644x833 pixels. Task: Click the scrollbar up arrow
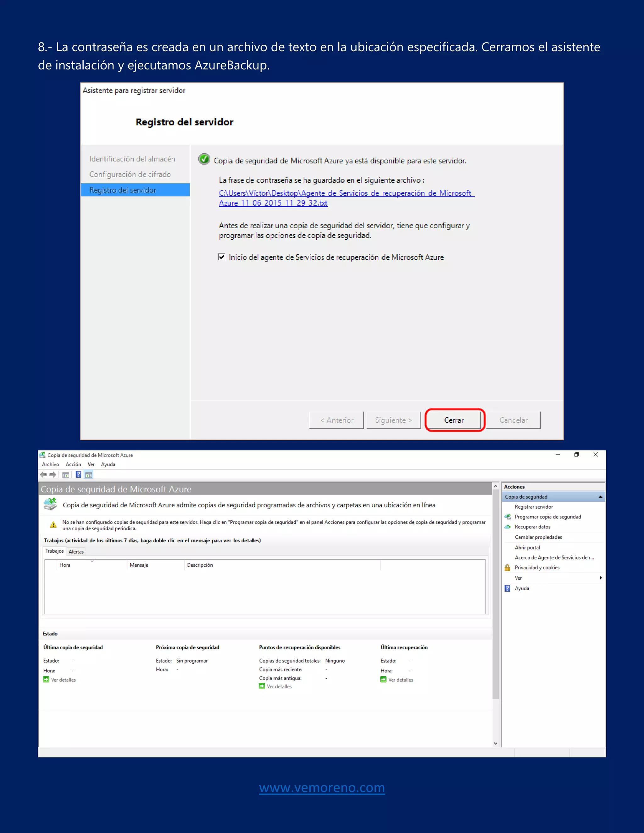pyautogui.click(x=496, y=486)
